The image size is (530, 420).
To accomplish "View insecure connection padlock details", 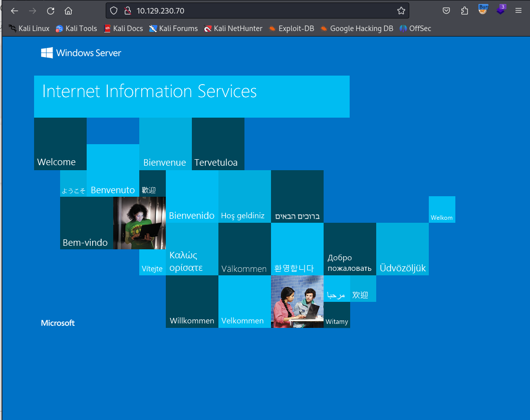I will point(128,11).
